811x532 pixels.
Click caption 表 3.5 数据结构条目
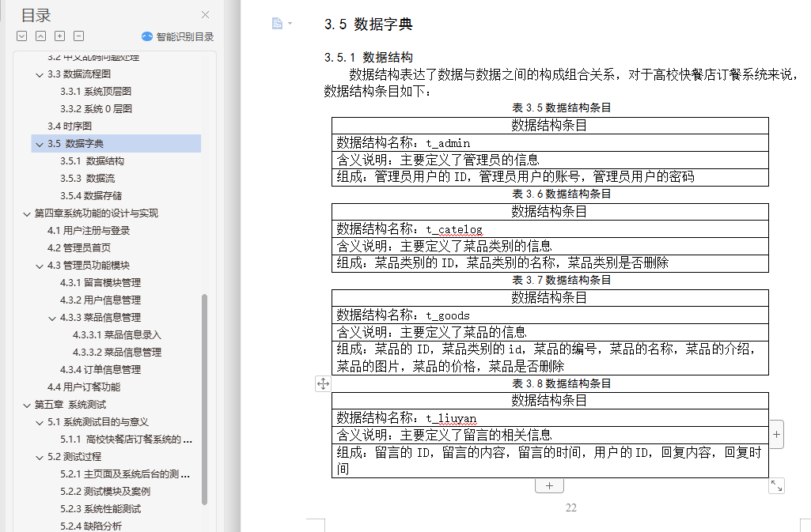tap(562, 108)
